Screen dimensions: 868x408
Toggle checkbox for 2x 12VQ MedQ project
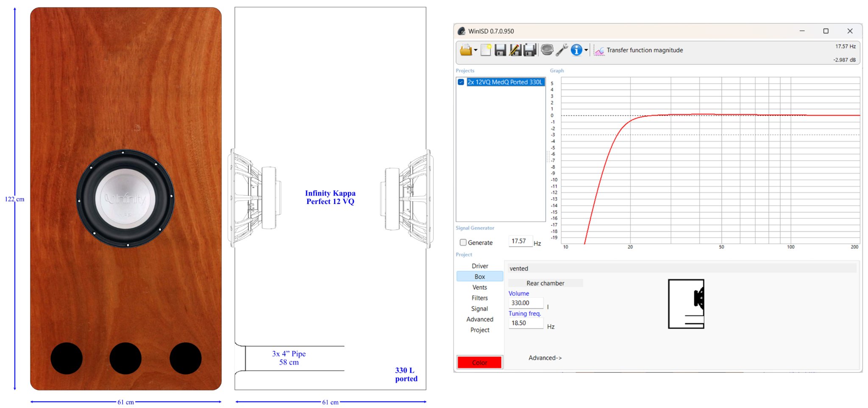(461, 82)
